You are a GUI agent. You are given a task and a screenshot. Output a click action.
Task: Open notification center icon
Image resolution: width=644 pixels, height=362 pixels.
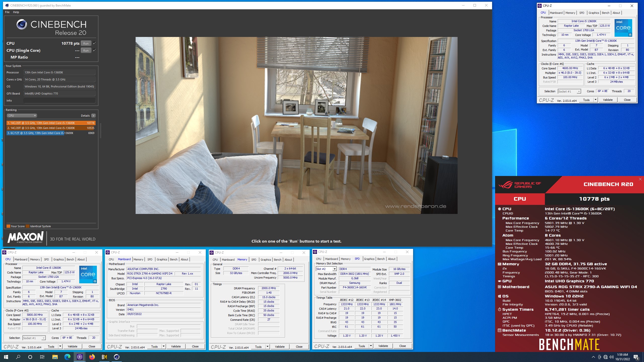tap(636, 357)
